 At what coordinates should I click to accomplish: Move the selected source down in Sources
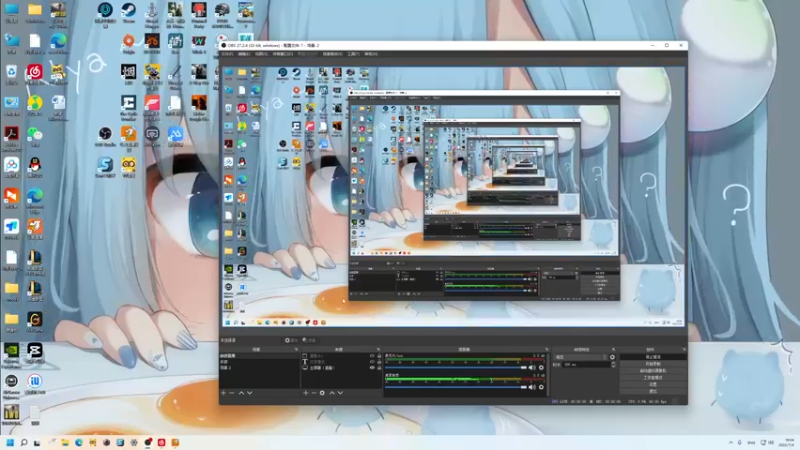click(340, 393)
